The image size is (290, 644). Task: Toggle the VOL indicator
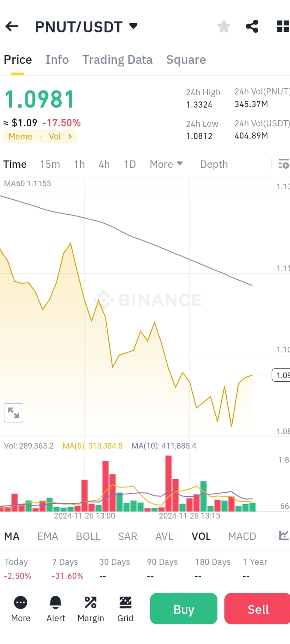[201, 536]
